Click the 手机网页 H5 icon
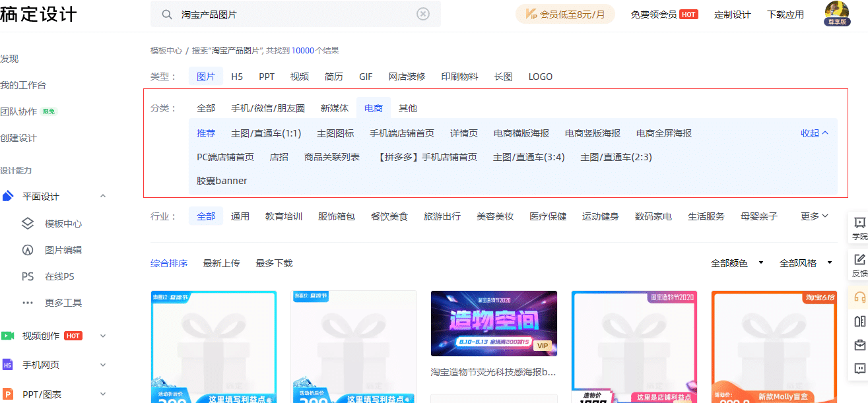 click(x=8, y=365)
